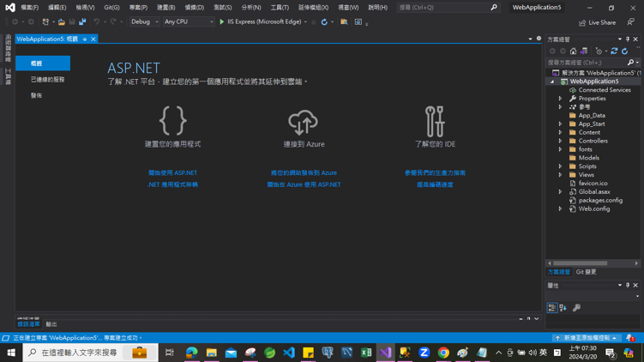Expand the Controllers folder
The image size is (644, 362).
click(560, 141)
